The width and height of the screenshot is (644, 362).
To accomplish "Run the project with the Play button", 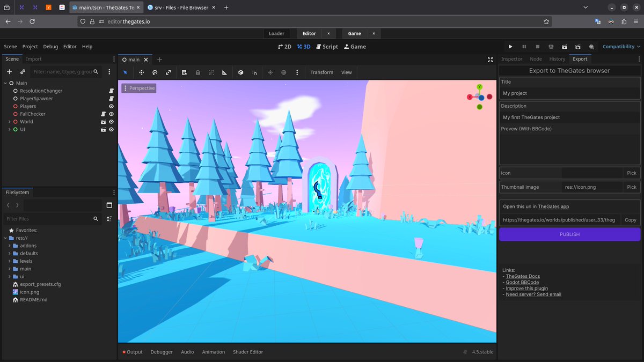I will (510, 46).
